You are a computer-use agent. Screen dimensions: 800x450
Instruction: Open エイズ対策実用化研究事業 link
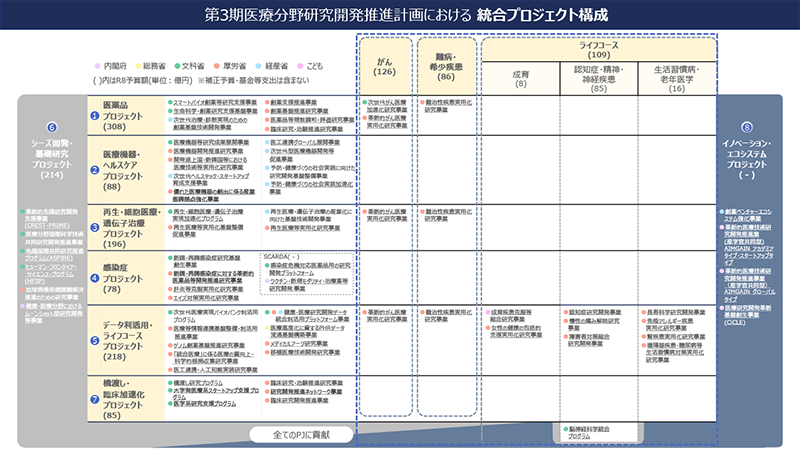[206, 298]
